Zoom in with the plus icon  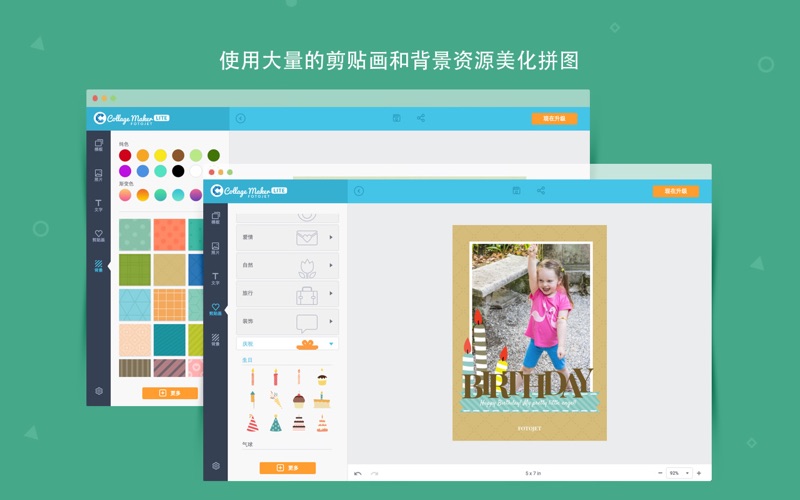tap(699, 473)
